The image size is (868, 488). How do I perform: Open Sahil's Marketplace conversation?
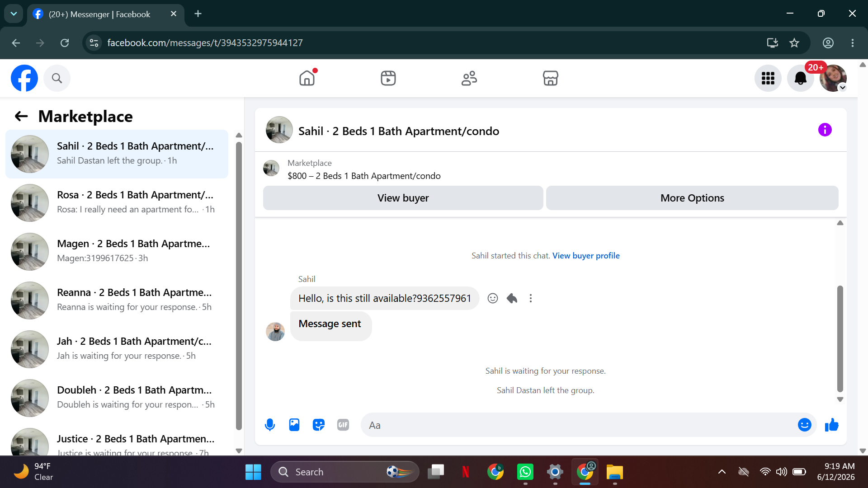click(x=117, y=154)
